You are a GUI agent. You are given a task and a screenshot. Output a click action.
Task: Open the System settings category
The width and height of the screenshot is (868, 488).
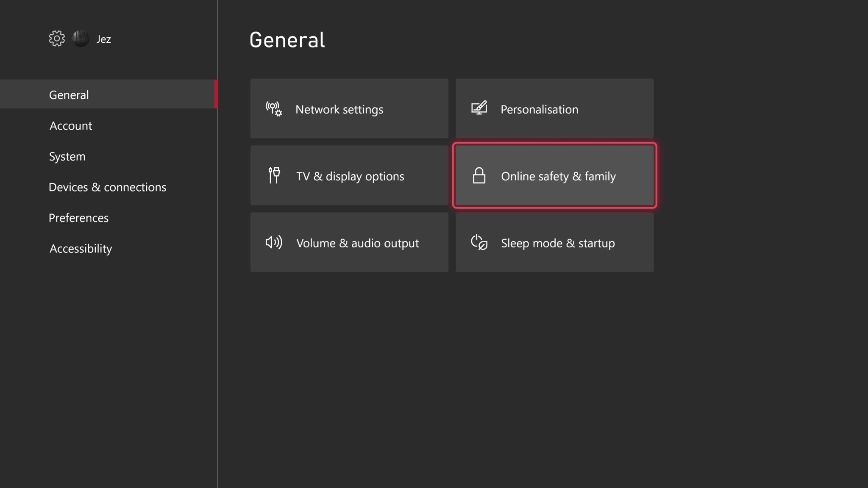(67, 156)
